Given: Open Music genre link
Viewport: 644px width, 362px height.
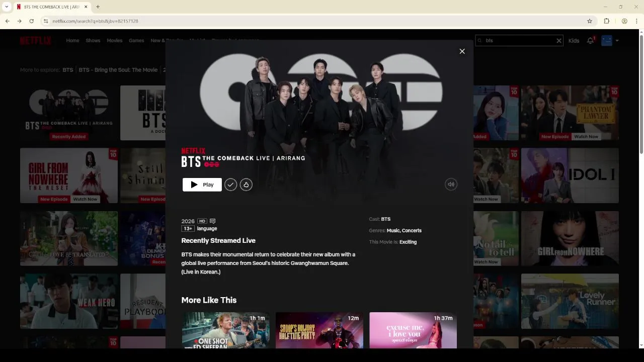Looking at the screenshot, I should (x=393, y=231).
